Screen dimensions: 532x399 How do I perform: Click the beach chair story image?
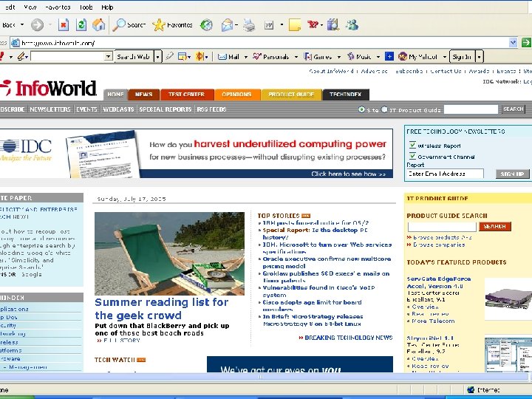pyautogui.click(x=169, y=253)
